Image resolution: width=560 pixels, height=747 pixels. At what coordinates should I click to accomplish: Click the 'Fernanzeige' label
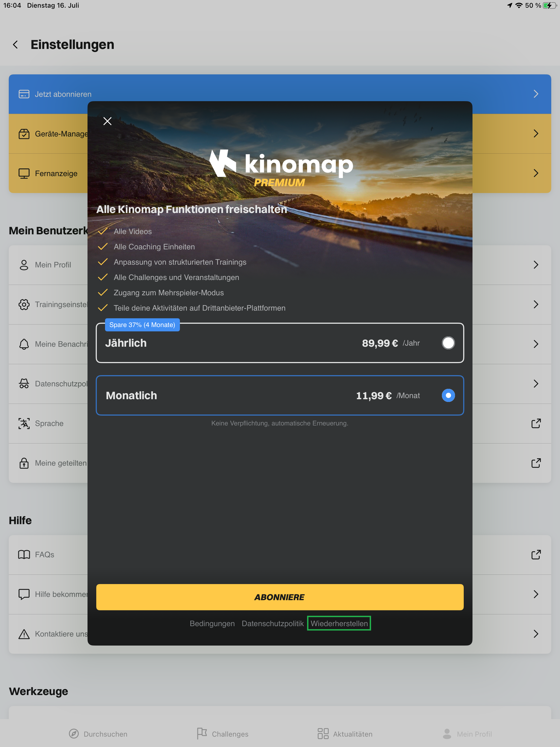(x=56, y=174)
